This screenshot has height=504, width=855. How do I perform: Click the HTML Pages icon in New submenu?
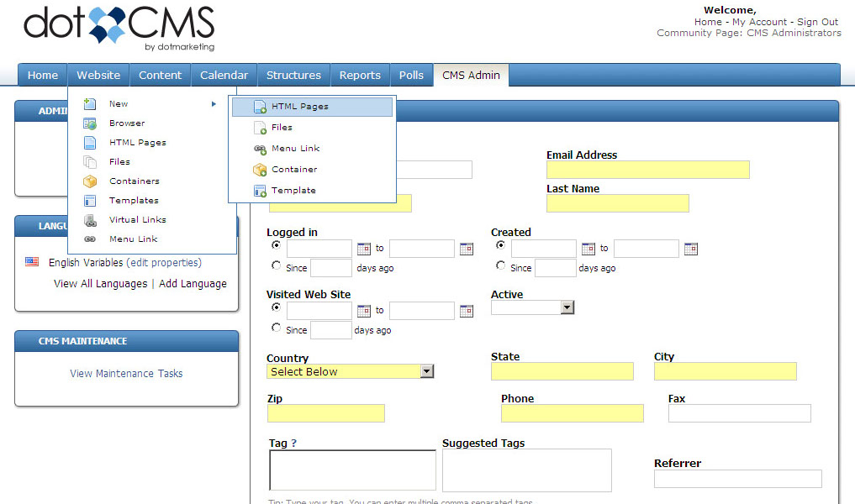click(x=260, y=107)
